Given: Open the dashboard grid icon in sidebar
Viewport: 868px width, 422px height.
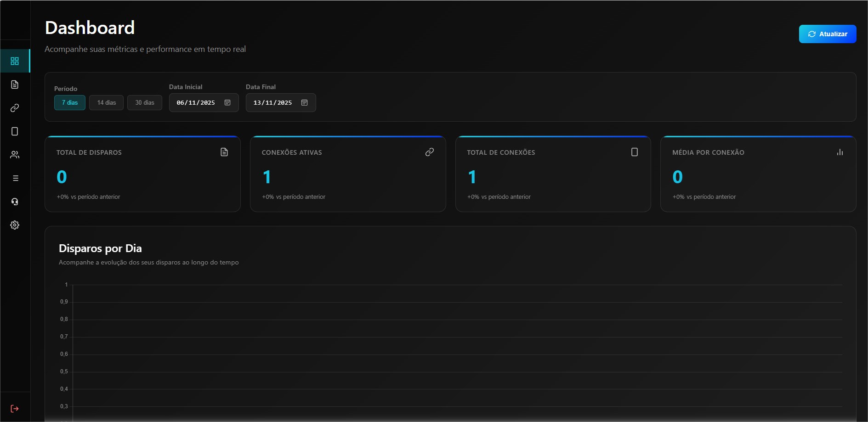Looking at the screenshot, I should coord(15,61).
